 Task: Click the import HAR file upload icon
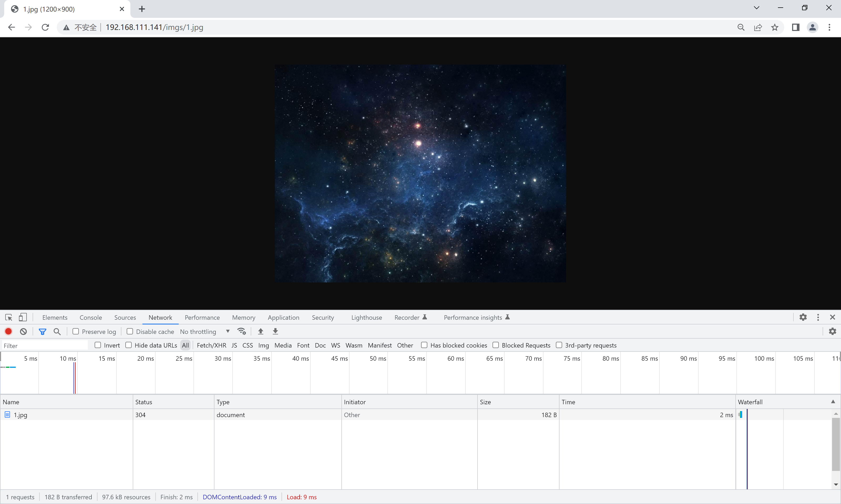(261, 331)
